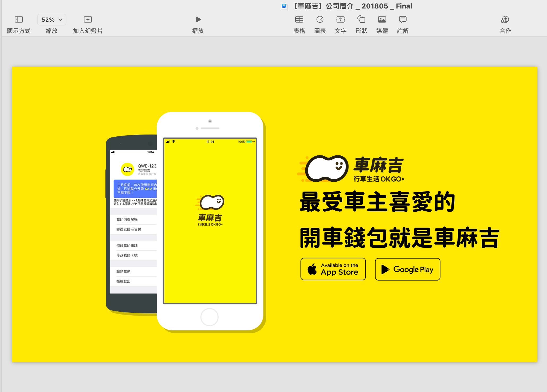Click the Keynote document icon in title
The width and height of the screenshot is (547, 392).
tap(284, 6)
